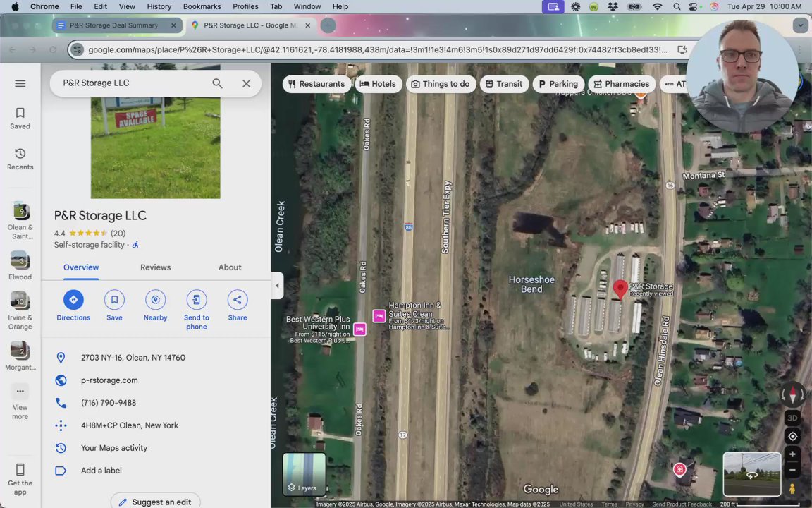Show Things to do on the map
The image size is (812, 508).
coord(441,84)
